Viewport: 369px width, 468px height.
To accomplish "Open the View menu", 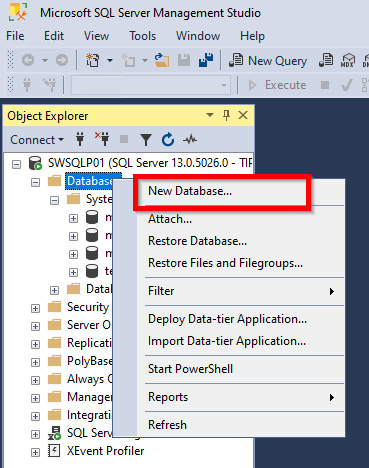I will 96,36.
